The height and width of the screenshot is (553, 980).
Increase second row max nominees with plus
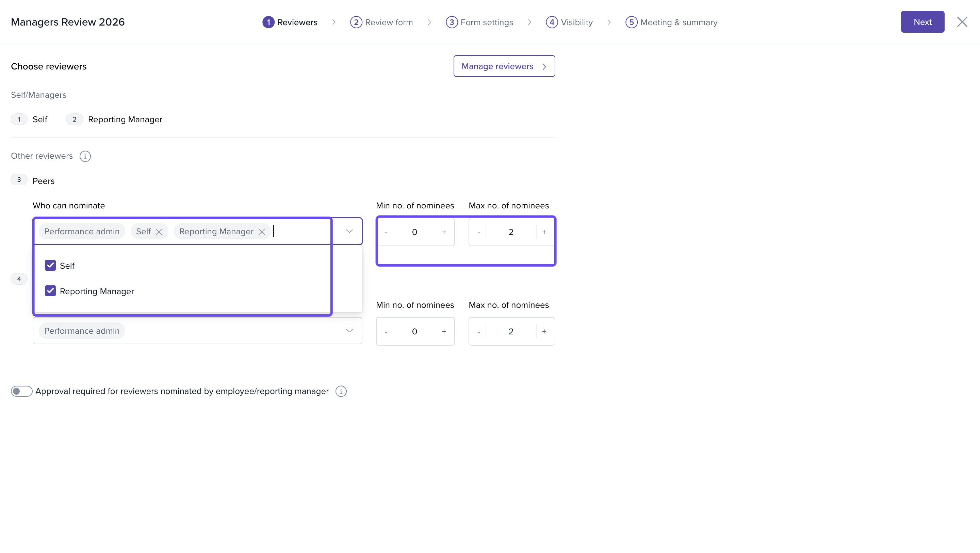[544, 332]
